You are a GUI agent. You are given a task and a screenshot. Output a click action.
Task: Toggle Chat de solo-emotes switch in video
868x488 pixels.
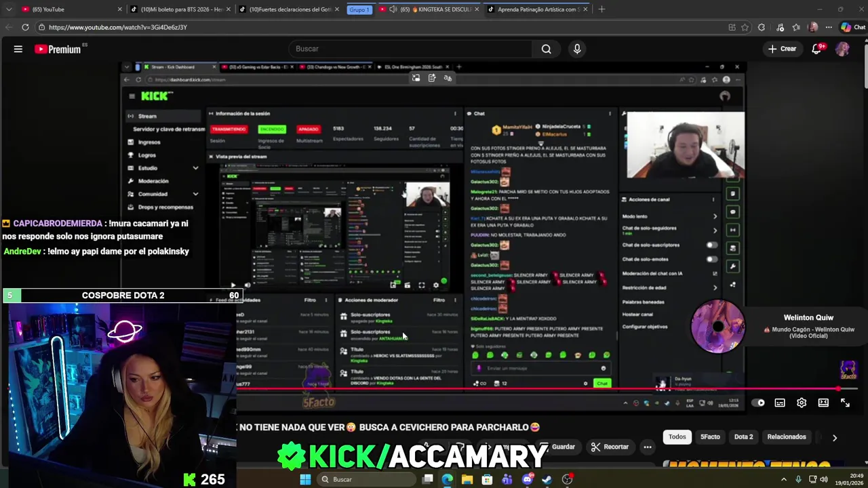click(x=711, y=259)
